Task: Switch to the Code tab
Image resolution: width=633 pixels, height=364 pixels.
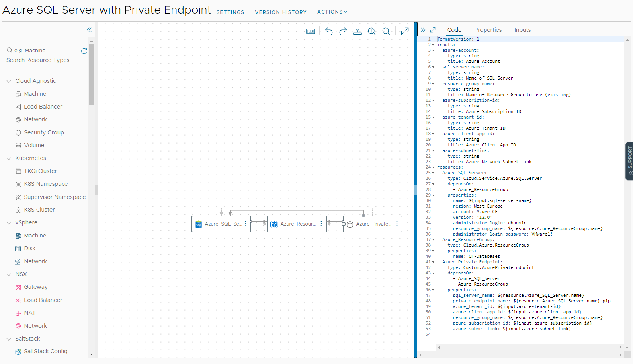Action: coord(454,30)
